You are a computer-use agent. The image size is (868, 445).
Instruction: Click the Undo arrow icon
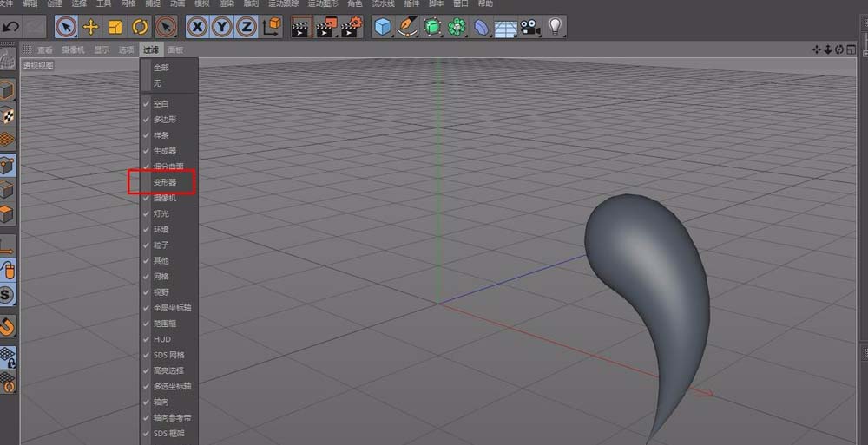[x=10, y=27]
